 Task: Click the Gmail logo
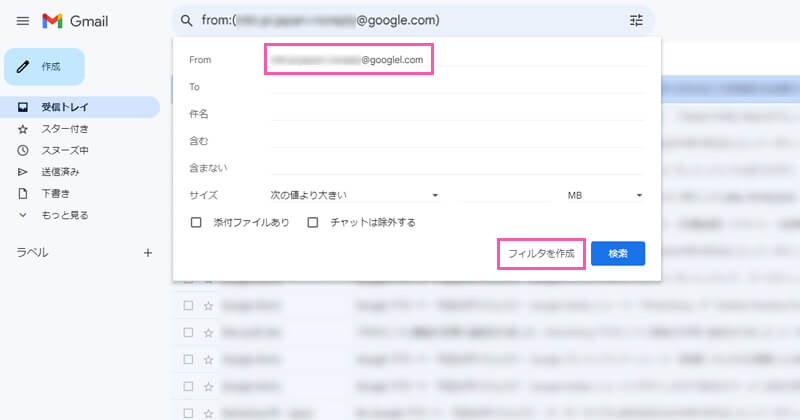(x=75, y=21)
